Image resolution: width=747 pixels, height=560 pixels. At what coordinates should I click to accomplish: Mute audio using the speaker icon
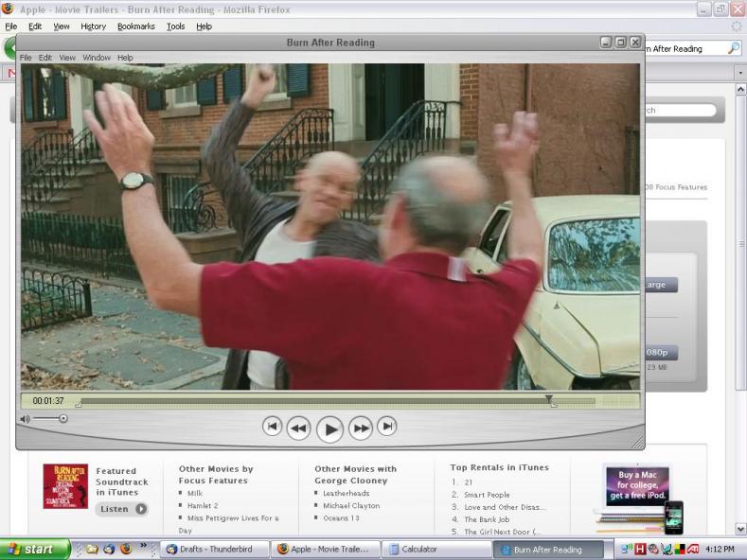pos(26,418)
